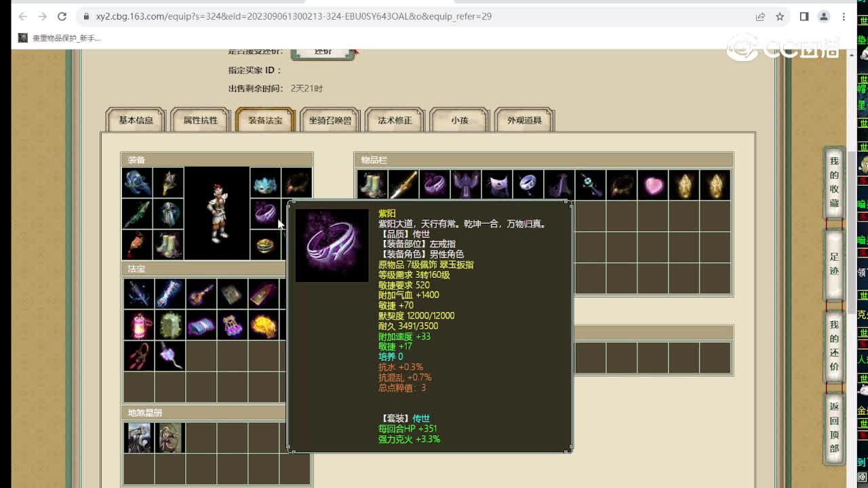Click 返回顶部 side button
Viewport: 868px width, 488px height.
click(834, 428)
